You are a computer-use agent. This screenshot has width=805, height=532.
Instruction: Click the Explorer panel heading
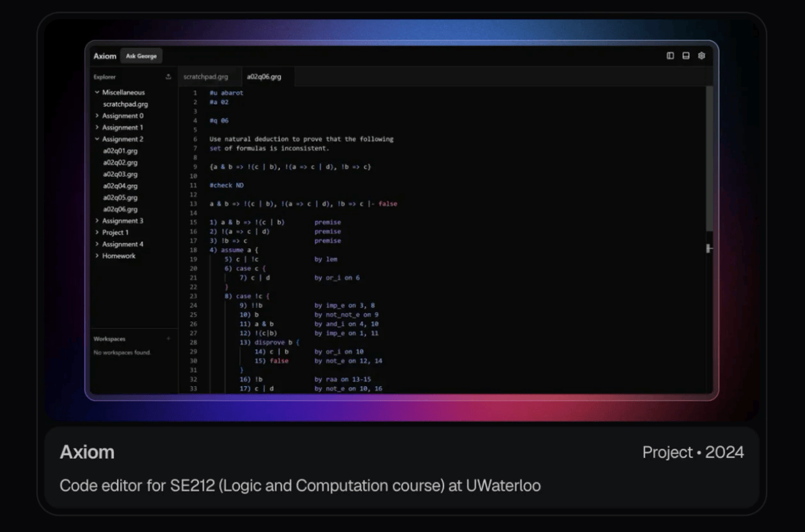104,77
